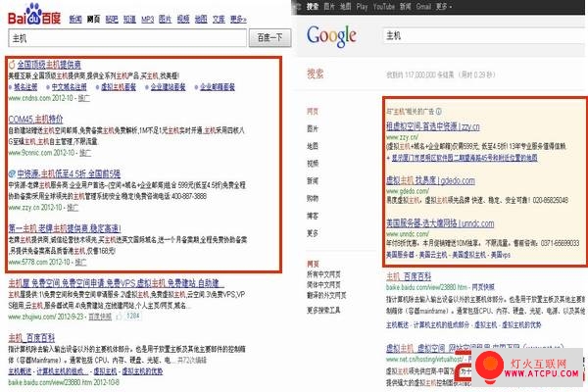The height and width of the screenshot is (392, 588).
Task: Open Baidu result 主机屋 免费空间
Action: point(117,283)
